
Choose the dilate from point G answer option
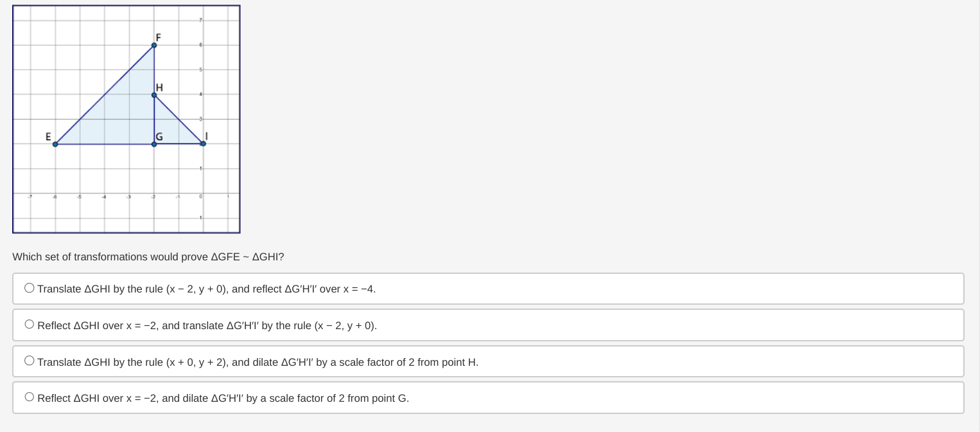tap(29, 397)
